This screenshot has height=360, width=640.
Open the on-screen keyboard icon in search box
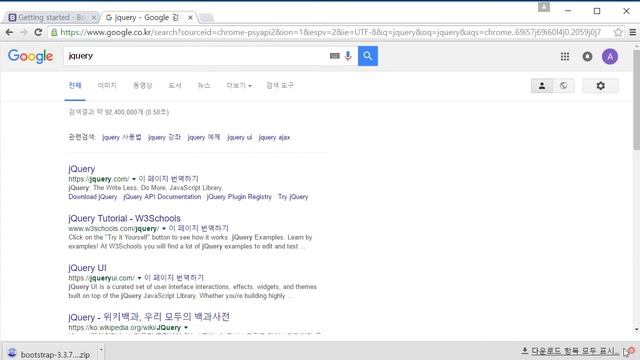[334, 56]
